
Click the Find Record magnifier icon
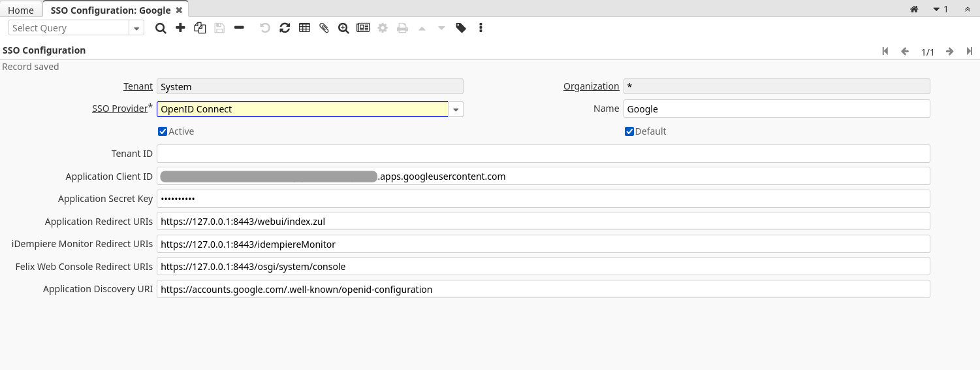[160, 28]
